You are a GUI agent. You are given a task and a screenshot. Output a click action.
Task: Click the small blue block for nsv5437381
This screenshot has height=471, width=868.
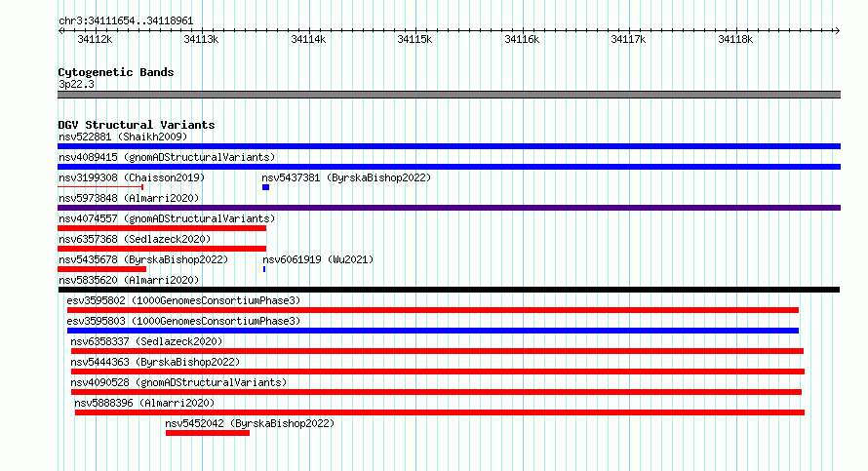(x=265, y=187)
